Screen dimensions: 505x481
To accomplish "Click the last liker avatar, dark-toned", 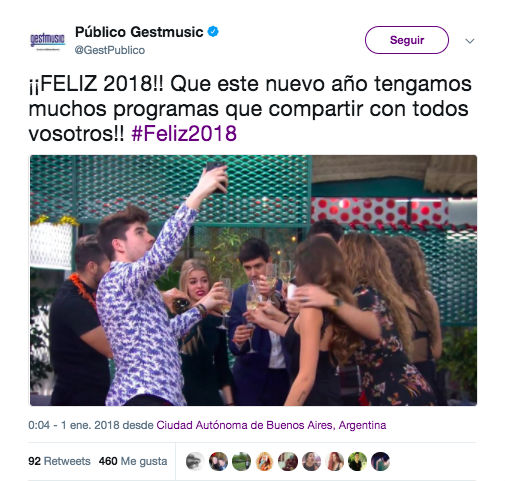I will click(381, 461).
